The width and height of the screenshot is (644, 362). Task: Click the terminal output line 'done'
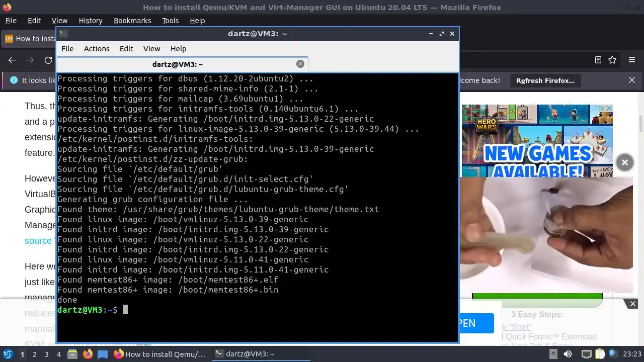click(x=67, y=300)
